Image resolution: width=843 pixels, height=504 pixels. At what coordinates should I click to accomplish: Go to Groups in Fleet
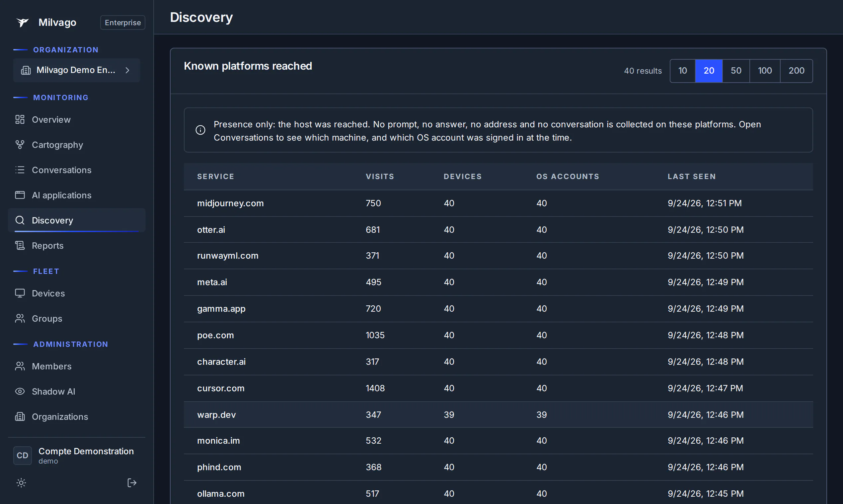tap(76, 318)
